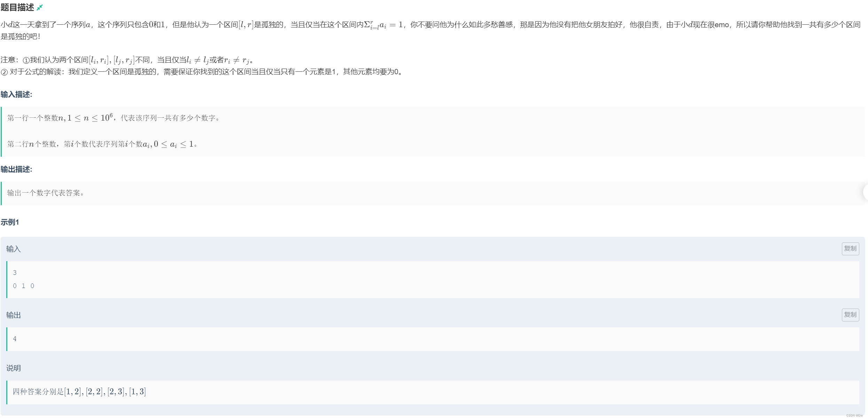Click the 输入描述: heading
Screen dimensions: 868x420
pos(16,94)
